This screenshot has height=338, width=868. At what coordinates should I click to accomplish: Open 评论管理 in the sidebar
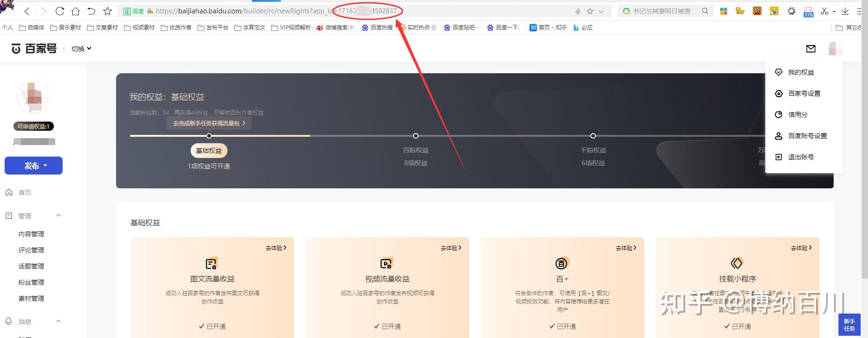tap(31, 250)
